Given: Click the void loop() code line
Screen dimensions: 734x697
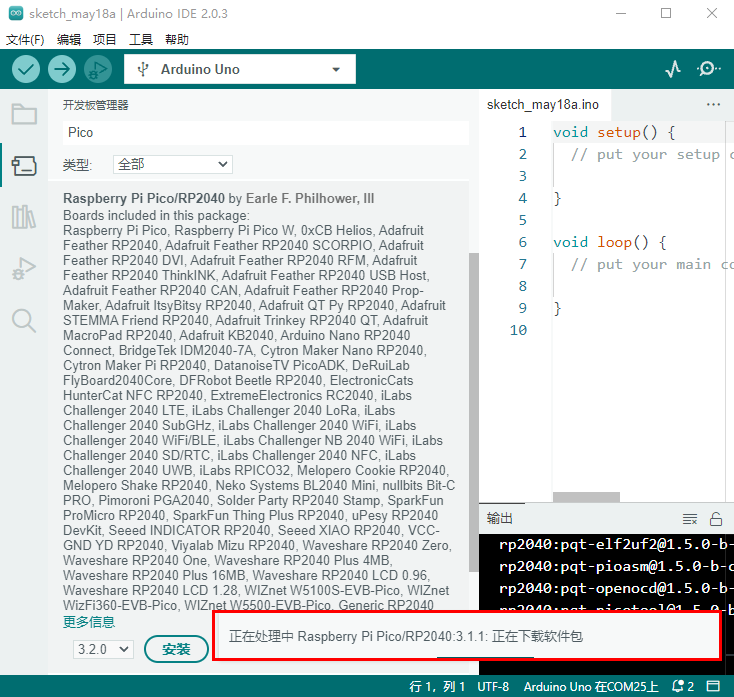Looking at the screenshot, I should (x=609, y=242).
